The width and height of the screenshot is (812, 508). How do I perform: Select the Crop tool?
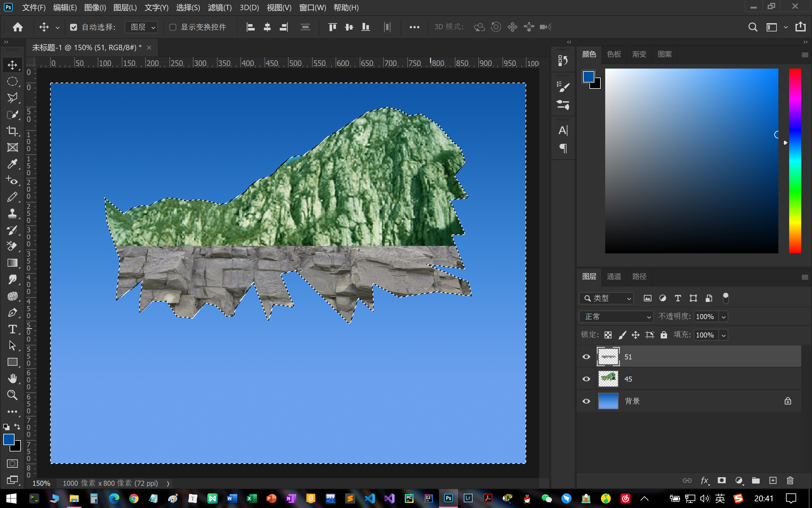coord(12,131)
